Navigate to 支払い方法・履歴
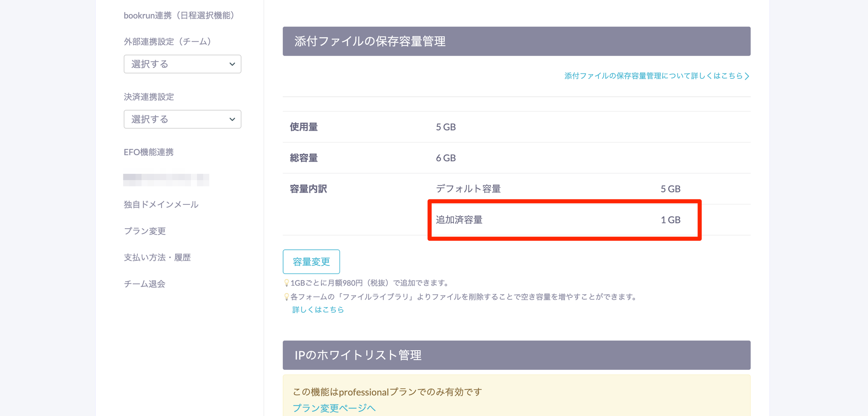Viewport: 868px width, 416px height. [157, 257]
